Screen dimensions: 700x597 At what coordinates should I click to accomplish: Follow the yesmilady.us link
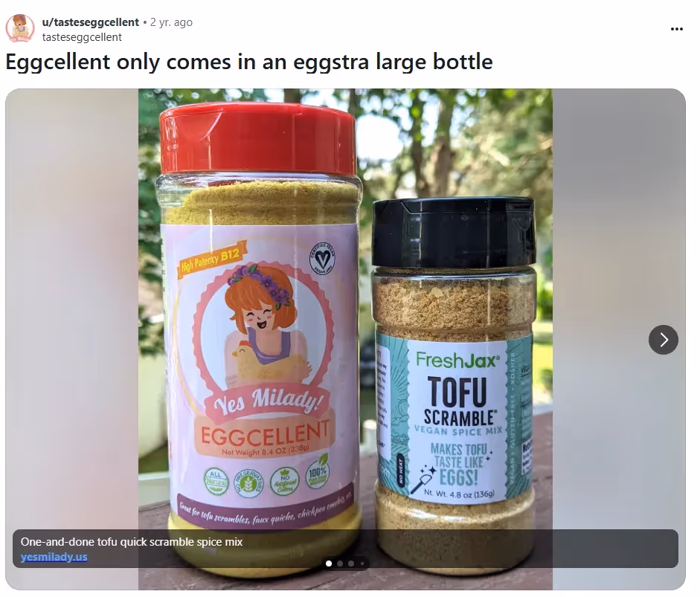(54, 557)
